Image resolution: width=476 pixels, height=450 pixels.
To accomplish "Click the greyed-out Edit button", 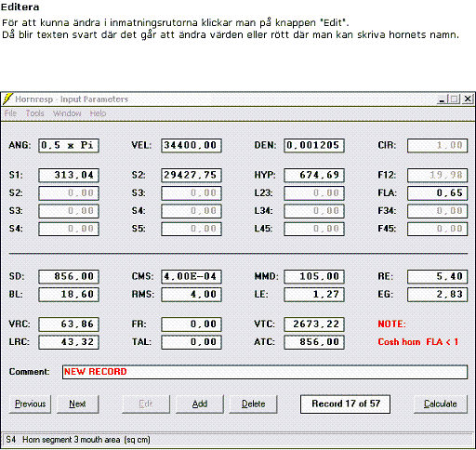I will (146, 404).
